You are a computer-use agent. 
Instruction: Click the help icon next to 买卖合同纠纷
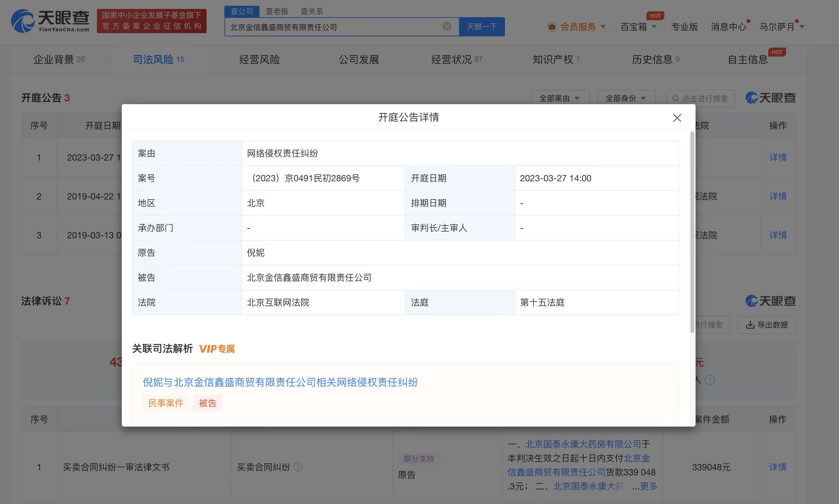[298, 467]
